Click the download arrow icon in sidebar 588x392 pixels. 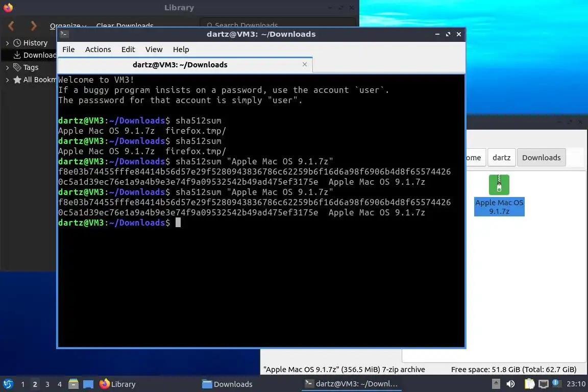17,55
